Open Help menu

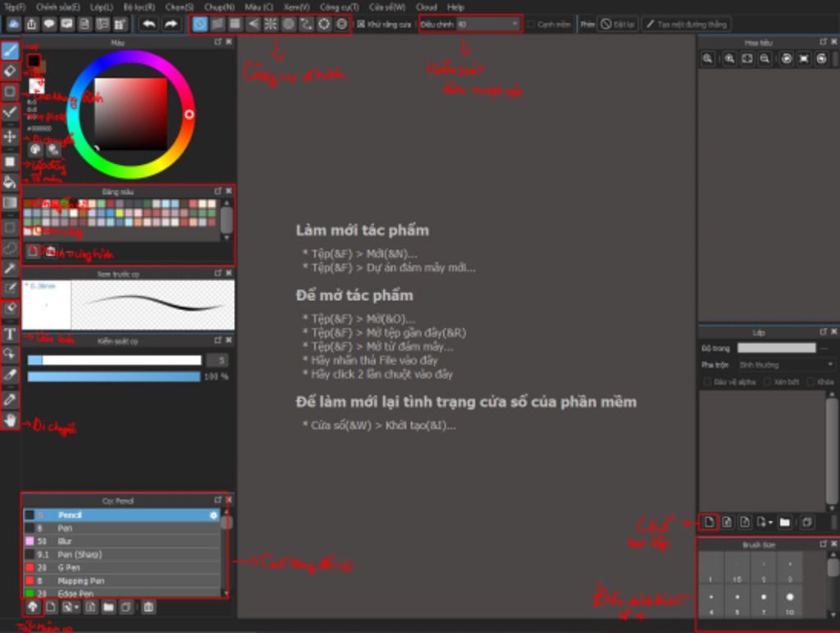click(455, 7)
